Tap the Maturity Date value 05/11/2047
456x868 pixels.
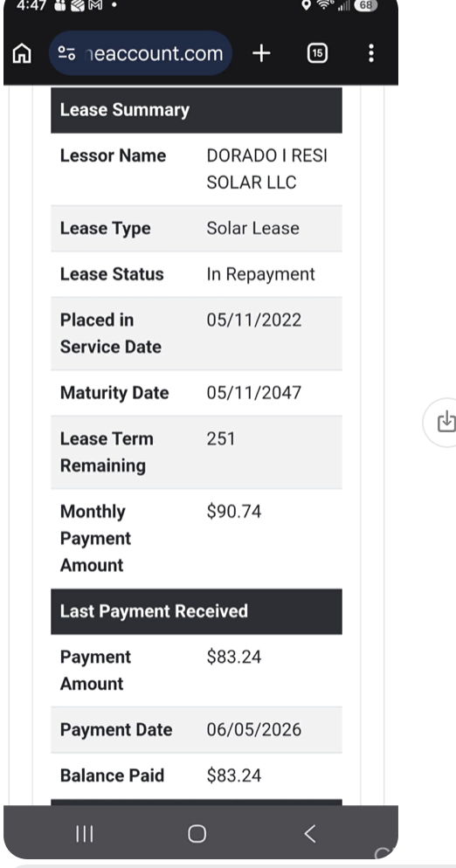click(253, 392)
